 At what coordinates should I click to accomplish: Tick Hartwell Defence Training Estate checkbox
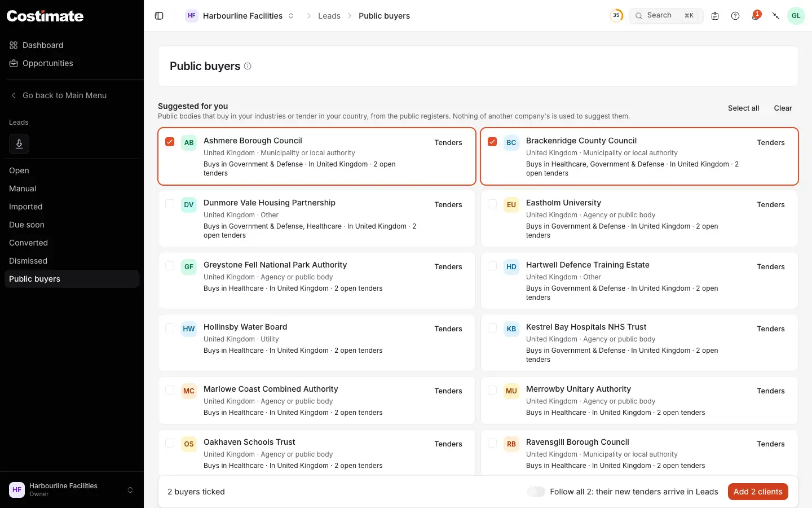(x=492, y=266)
